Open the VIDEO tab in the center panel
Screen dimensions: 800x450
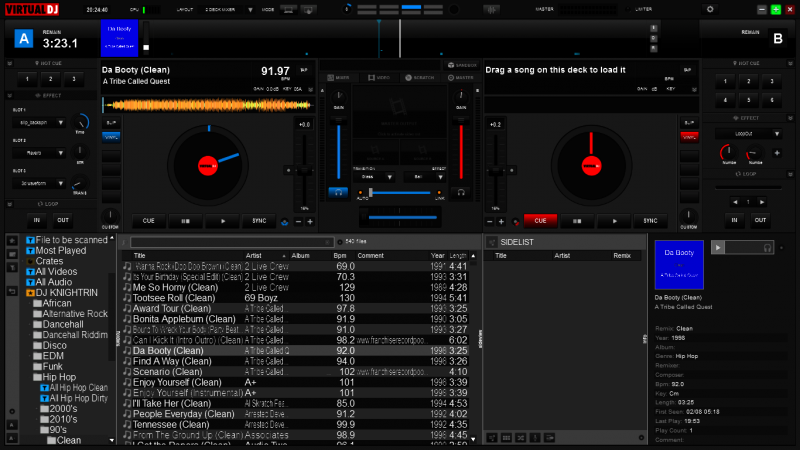click(x=378, y=77)
